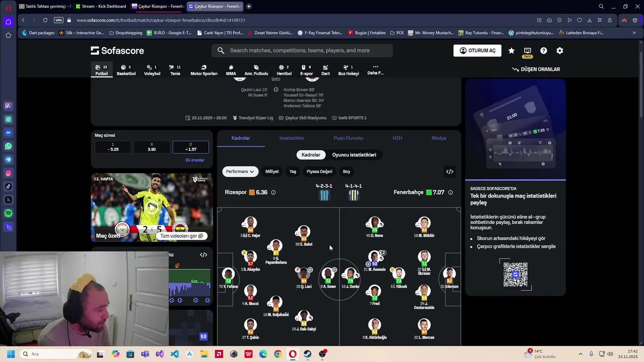Screen dimensions: 644x362
Task: Open the Sofascore logo homepage link
Action: point(117,51)
